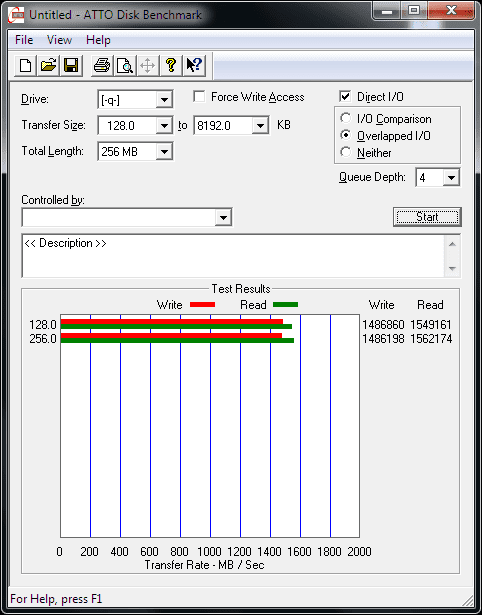Open Print Preview toolbar icon

[x=125, y=65]
